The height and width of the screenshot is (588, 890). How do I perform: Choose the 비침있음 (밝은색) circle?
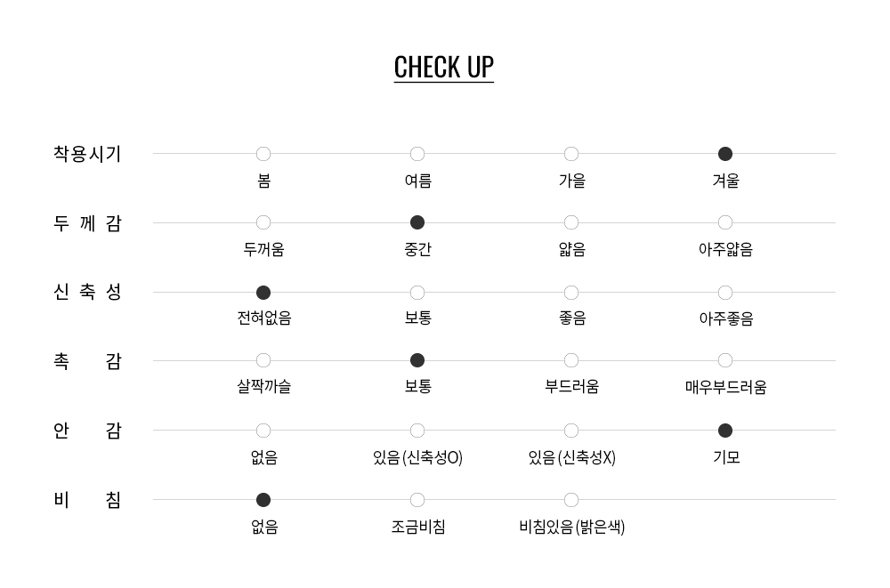(x=571, y=500)
